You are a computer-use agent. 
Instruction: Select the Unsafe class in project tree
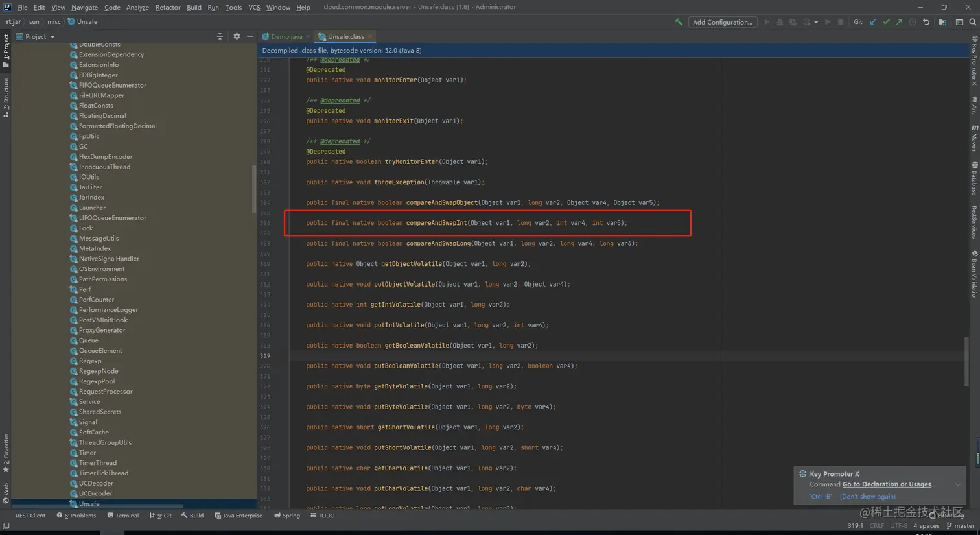coord(89,504)
